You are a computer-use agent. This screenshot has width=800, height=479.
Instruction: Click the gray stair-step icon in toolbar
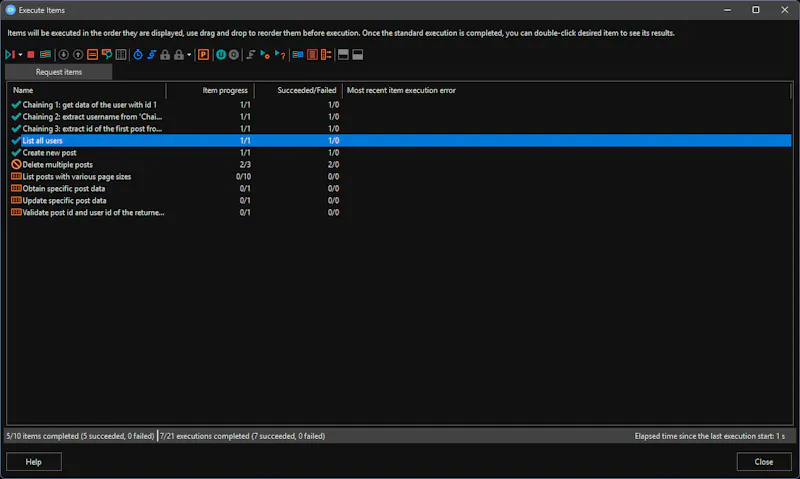[x=251, y=55]
